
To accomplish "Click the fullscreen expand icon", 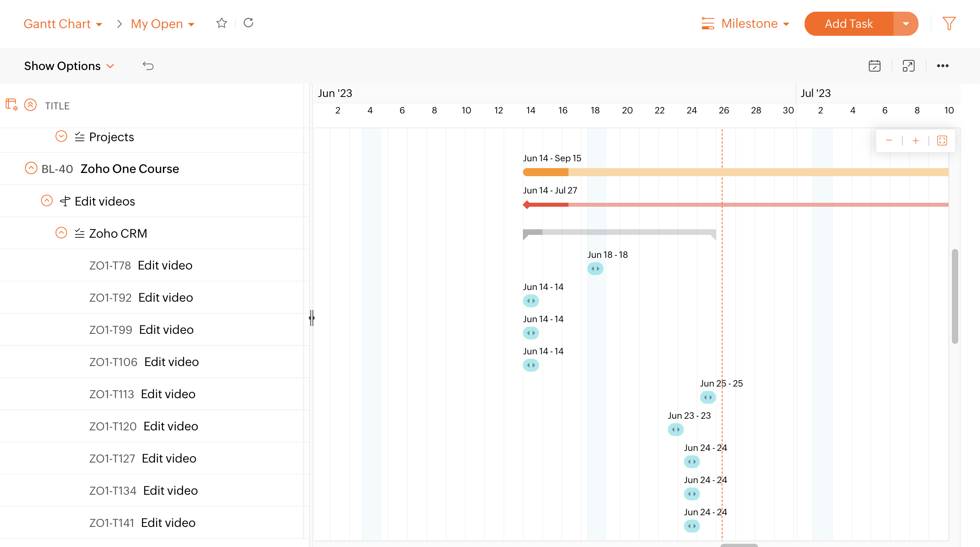I will coord(908,66).
